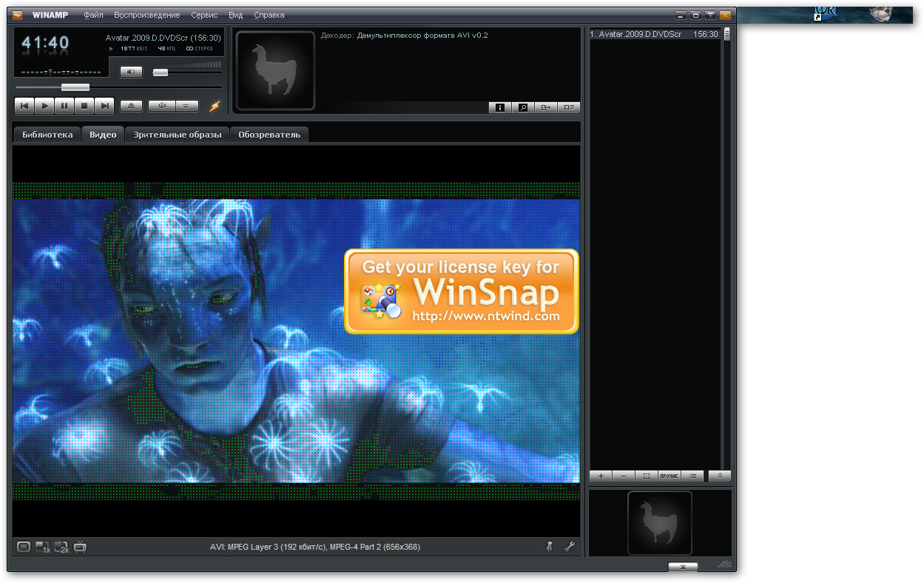
Task: Open file with the eject button
Action: click(x=131, y=106)
